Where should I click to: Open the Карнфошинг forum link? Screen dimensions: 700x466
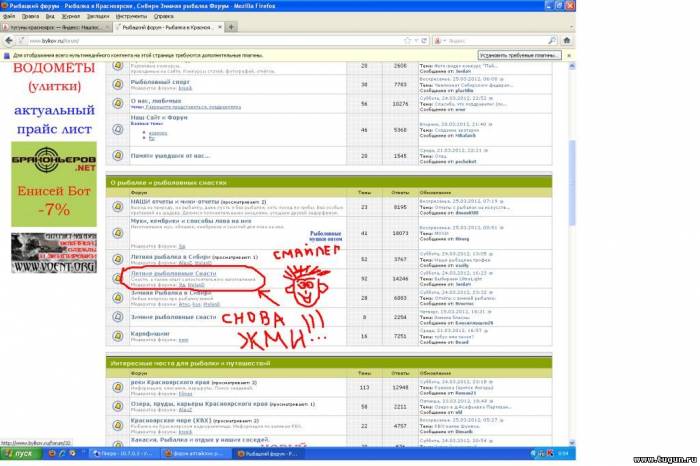point(150,333)
